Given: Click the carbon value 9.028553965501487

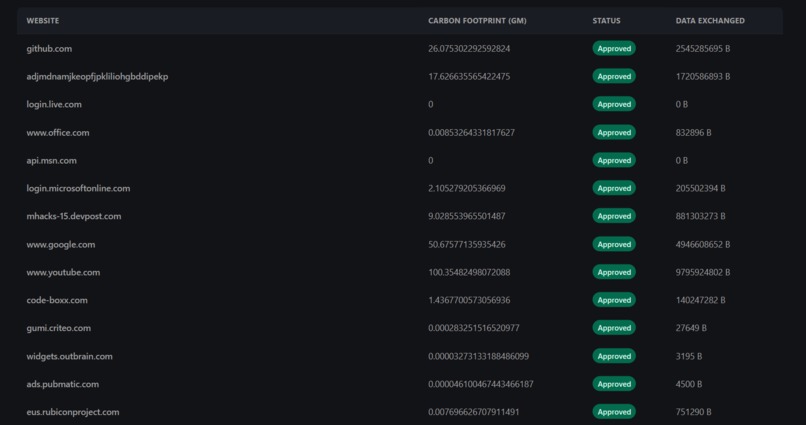Looking at the screenshot, I should point(467,216).
